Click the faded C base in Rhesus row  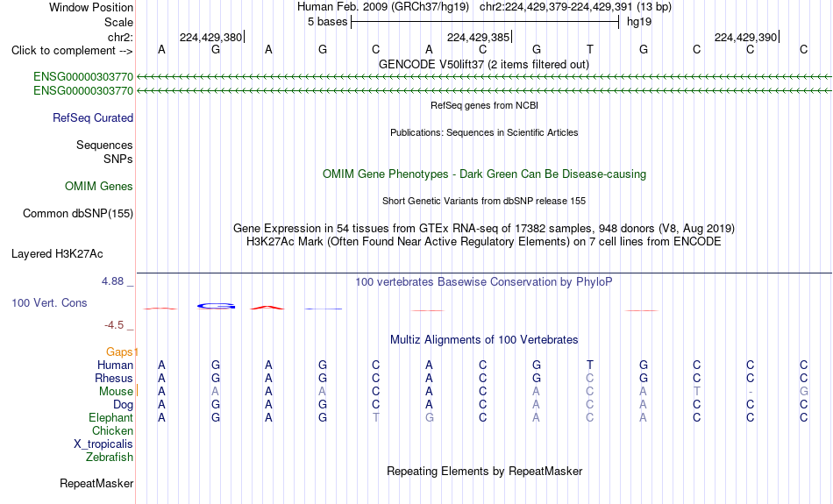point(590,378)
